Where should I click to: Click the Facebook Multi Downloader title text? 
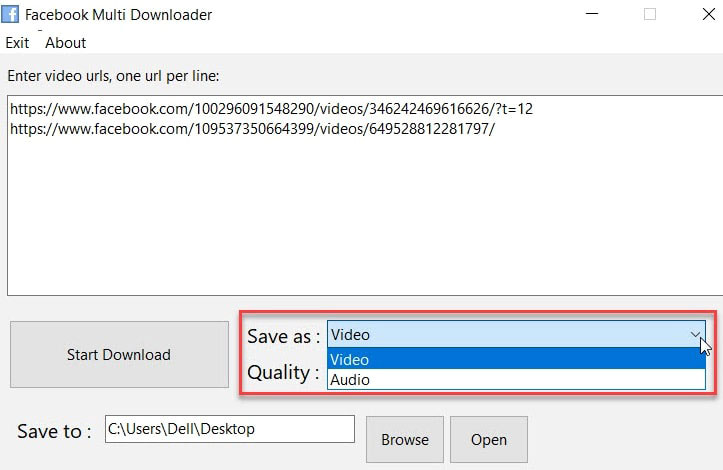(119, 15)
